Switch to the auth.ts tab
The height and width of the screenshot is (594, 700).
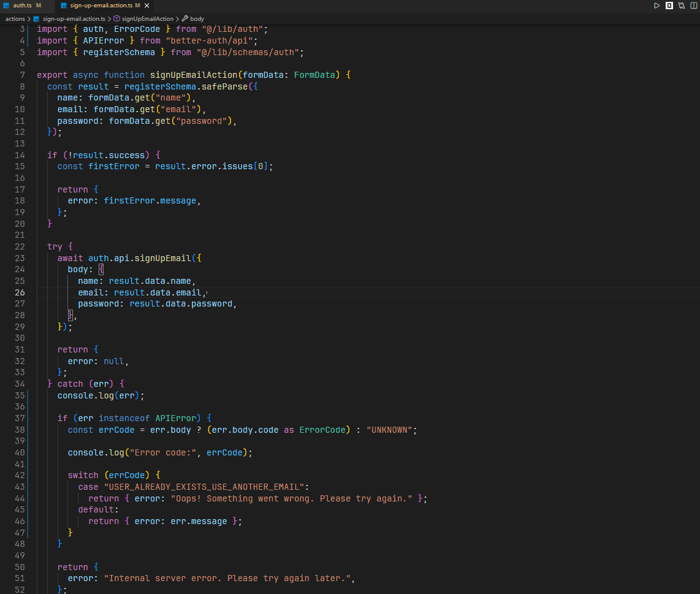(x=22, y=6)
